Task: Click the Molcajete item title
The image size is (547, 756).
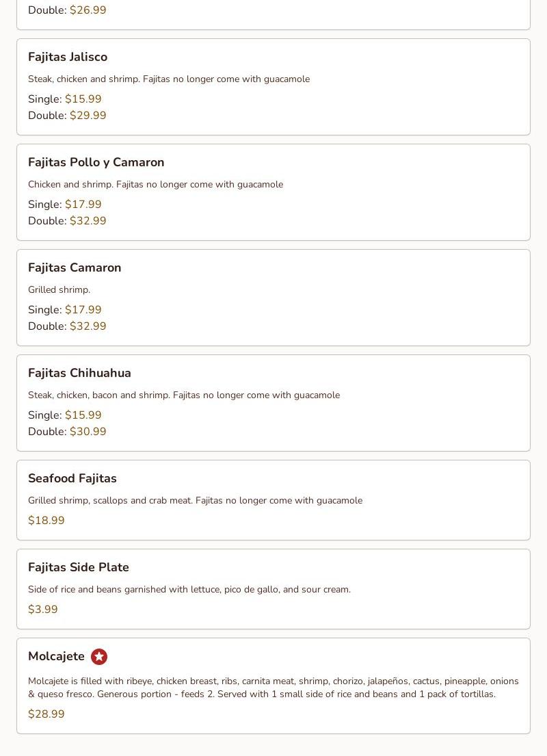Action: [56, 656]
